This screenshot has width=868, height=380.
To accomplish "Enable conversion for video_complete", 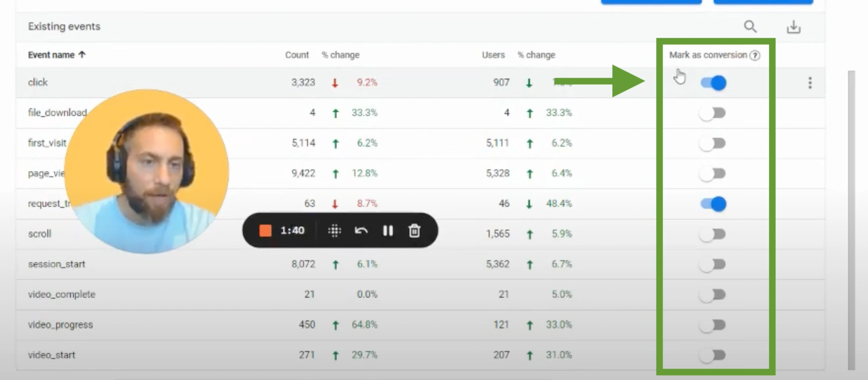I will click(x=712, y=295).
